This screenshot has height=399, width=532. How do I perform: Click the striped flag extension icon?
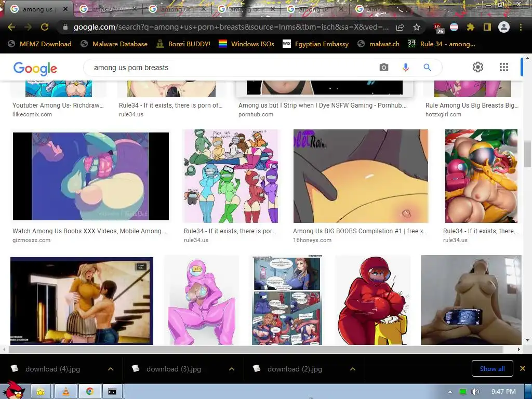(454, 27)
